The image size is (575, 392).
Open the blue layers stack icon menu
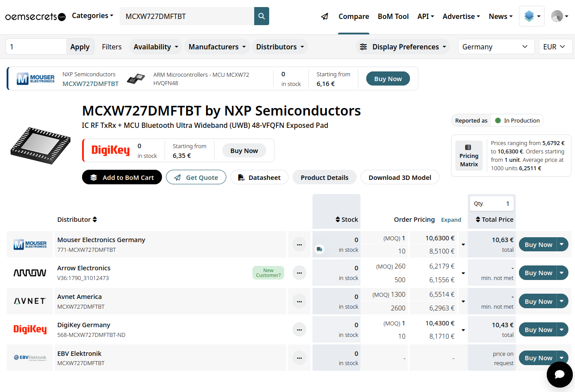tap(531, 16)
